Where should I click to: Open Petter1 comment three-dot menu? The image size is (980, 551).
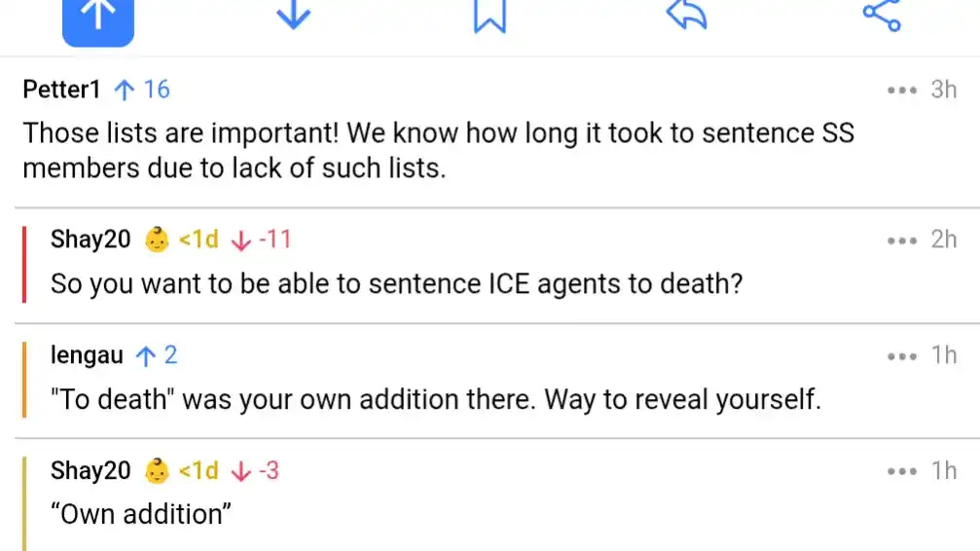click(902, 91)
